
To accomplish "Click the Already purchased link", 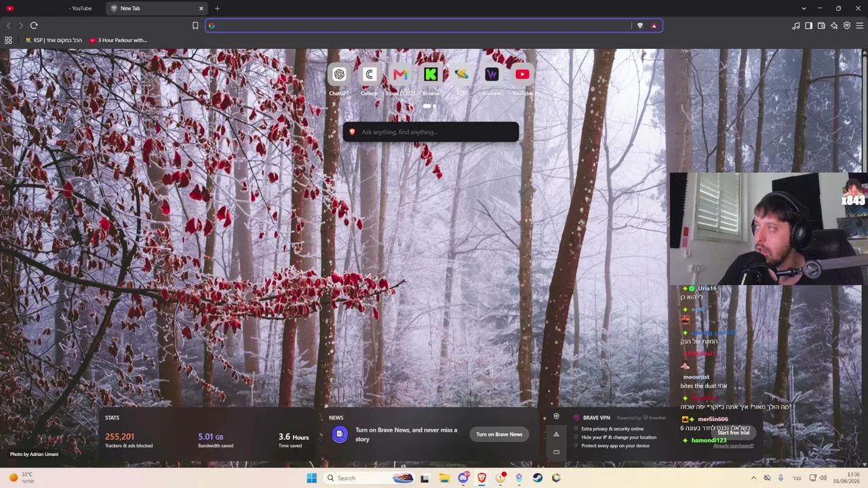I will 734,446.
